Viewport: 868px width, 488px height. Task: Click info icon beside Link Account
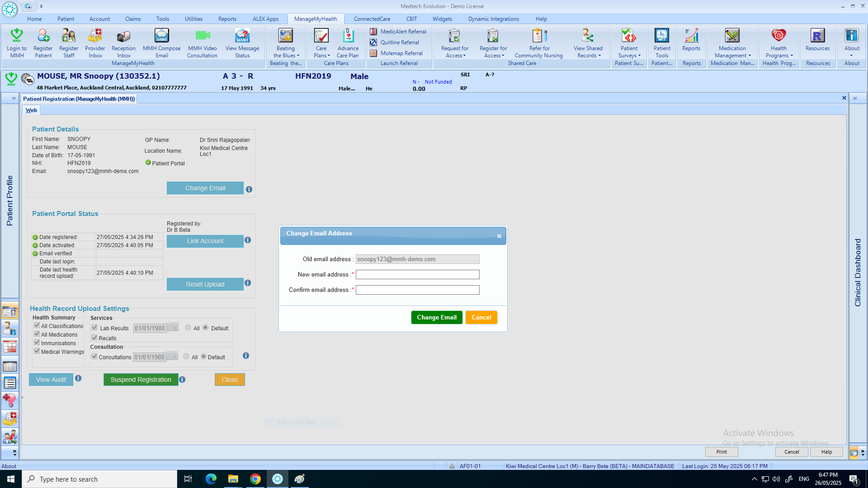[x=248, y=240]
